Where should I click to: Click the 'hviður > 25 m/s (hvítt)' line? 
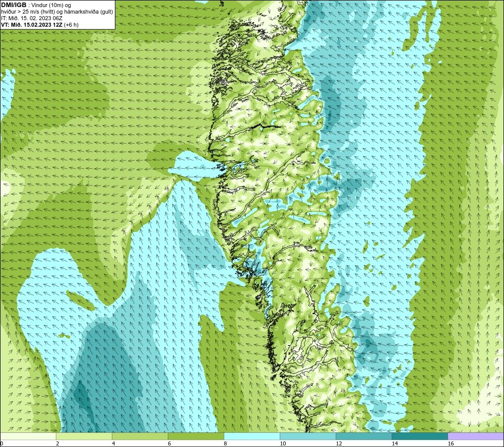[57, 12]
